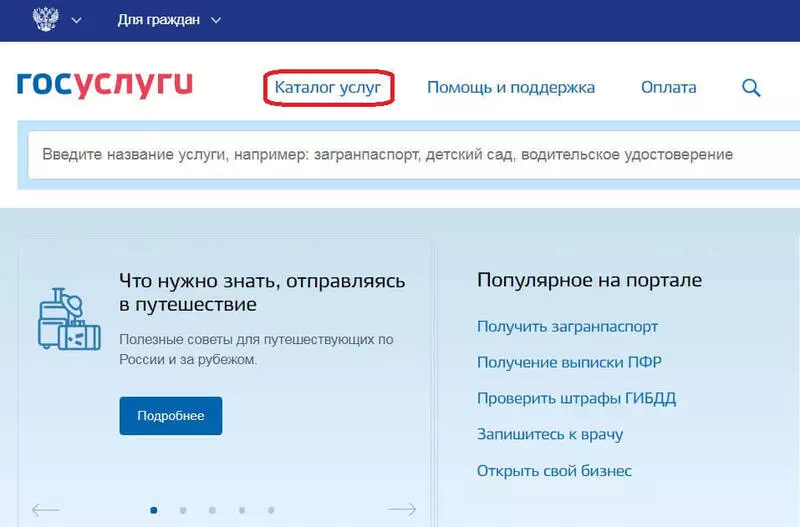Click the Подробнее button
This screenshot has height=527, width=800.
(x=171, y=416)
